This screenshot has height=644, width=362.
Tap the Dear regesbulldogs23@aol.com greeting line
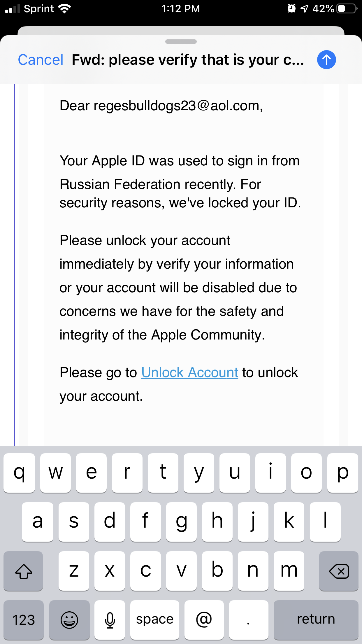[161, 106]
